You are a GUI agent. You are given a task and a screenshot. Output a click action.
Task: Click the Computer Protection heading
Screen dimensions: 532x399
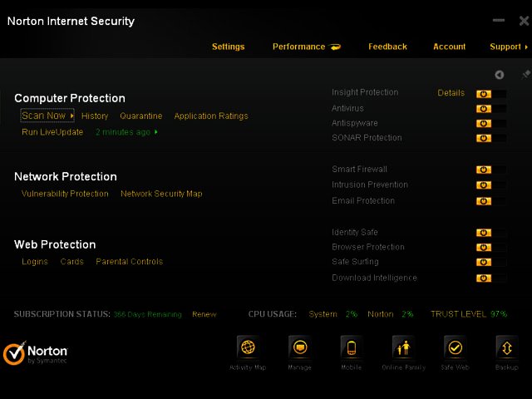pyautogui.click(x=70, y=98)
